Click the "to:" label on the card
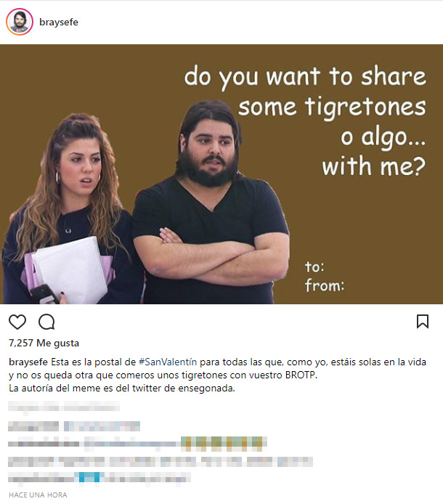443x504 pixels. [314, 267]
